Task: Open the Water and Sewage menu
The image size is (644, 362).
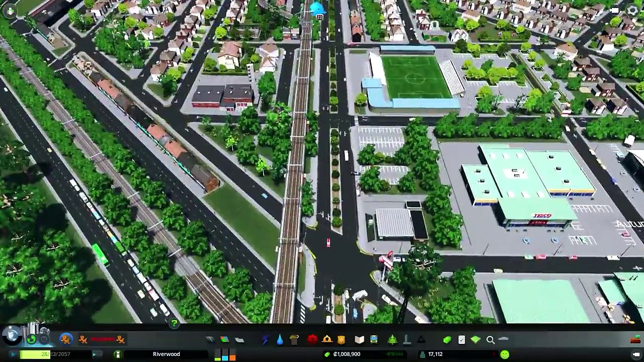Action: point(280,340)
